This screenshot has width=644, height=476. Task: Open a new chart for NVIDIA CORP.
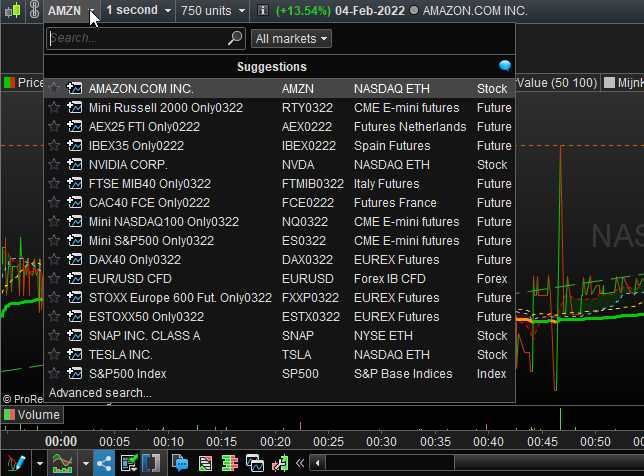(x=74, y=164)
